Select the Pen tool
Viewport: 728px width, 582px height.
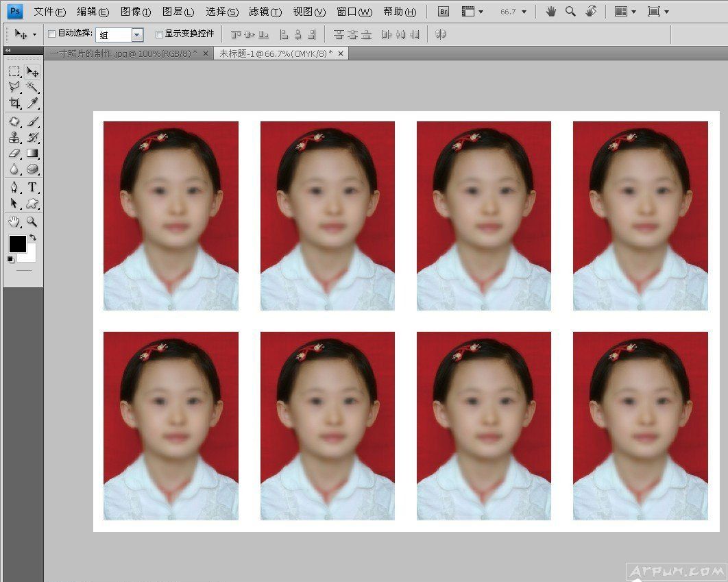[14, 187]
